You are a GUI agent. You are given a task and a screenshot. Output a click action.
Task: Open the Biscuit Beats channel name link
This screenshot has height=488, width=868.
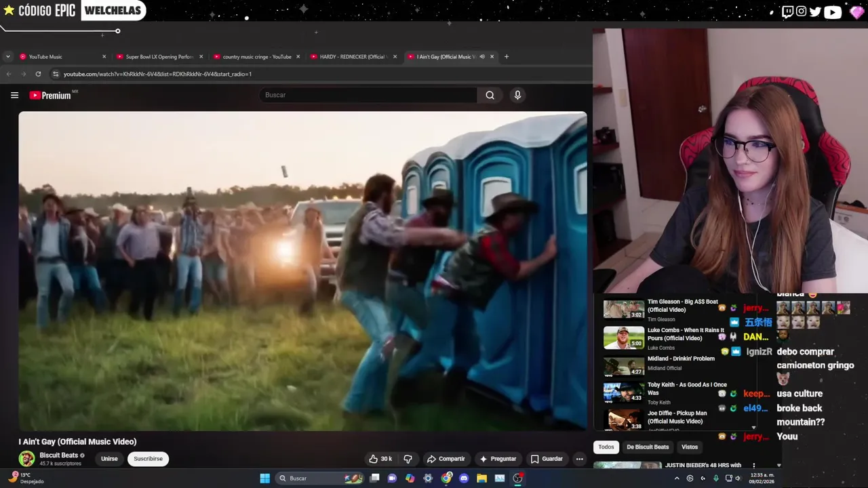pyautogui.click(x=58, y=455)
